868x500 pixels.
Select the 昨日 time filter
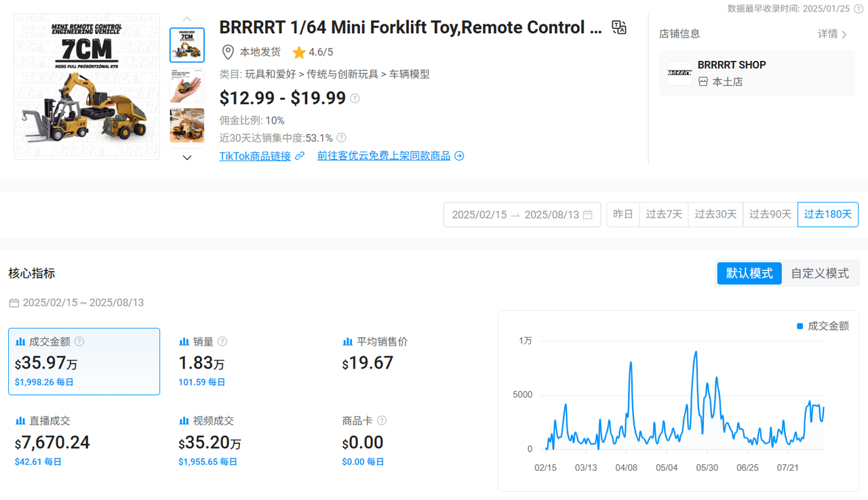coord(623,213)
